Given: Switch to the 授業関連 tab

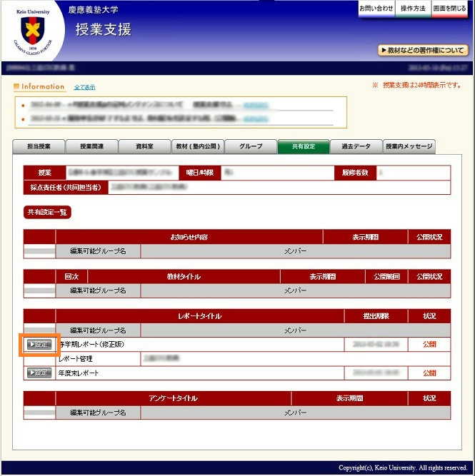Looking at the screenshot, I should pos(91,147).
